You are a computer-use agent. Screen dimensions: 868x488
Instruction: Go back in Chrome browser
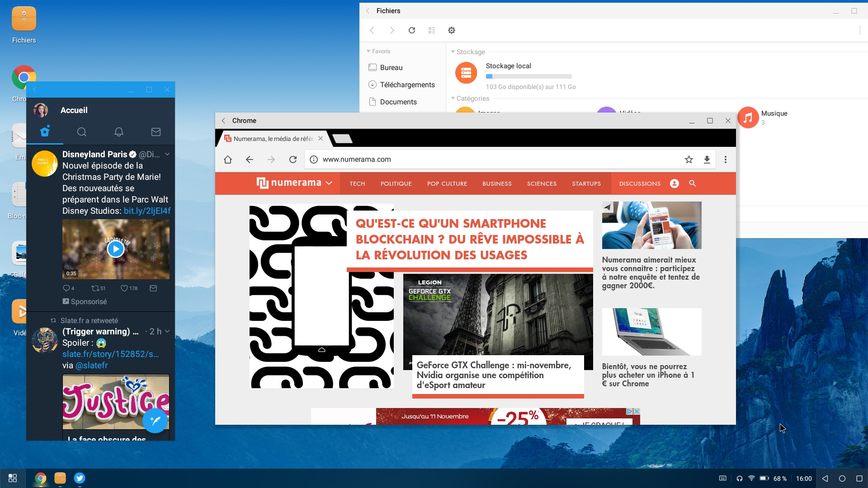(x=250, y=160)
